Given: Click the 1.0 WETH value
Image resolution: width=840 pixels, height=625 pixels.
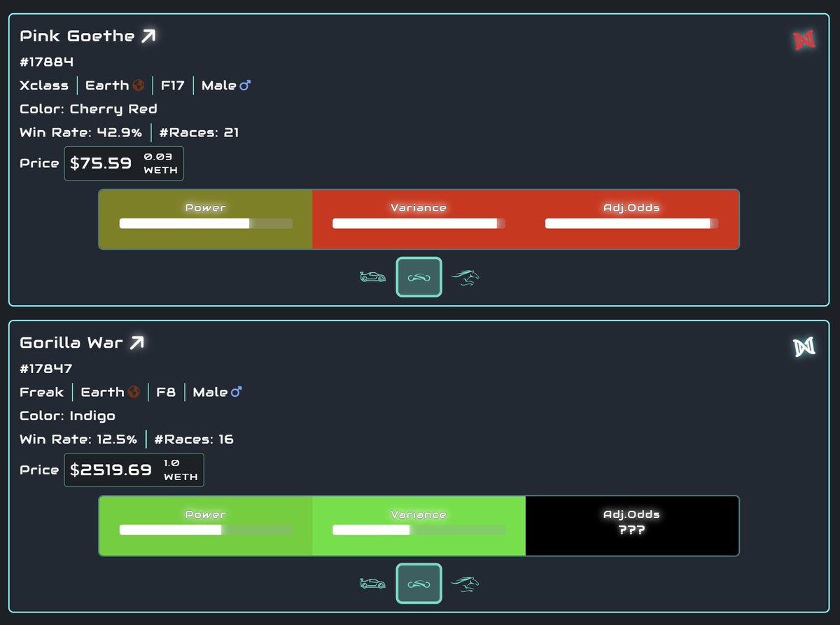Looking at the screenshot, I should coord(181,470).
